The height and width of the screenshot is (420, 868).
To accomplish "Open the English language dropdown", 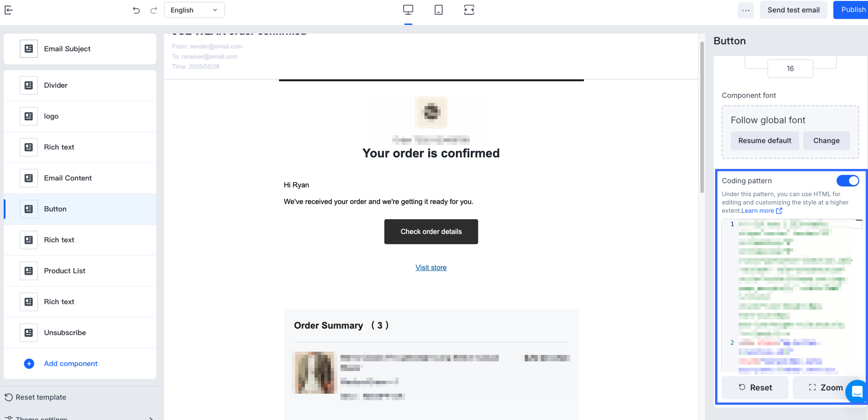I will click(x=194, y=10).
